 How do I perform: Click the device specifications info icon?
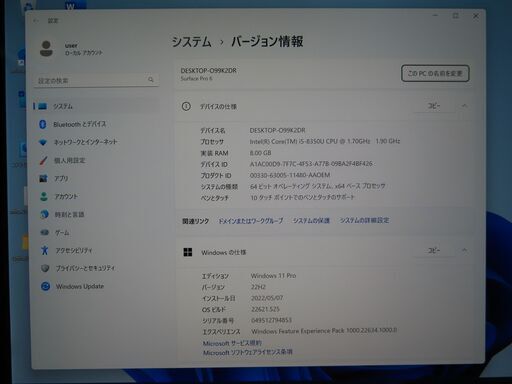point(186,106)
